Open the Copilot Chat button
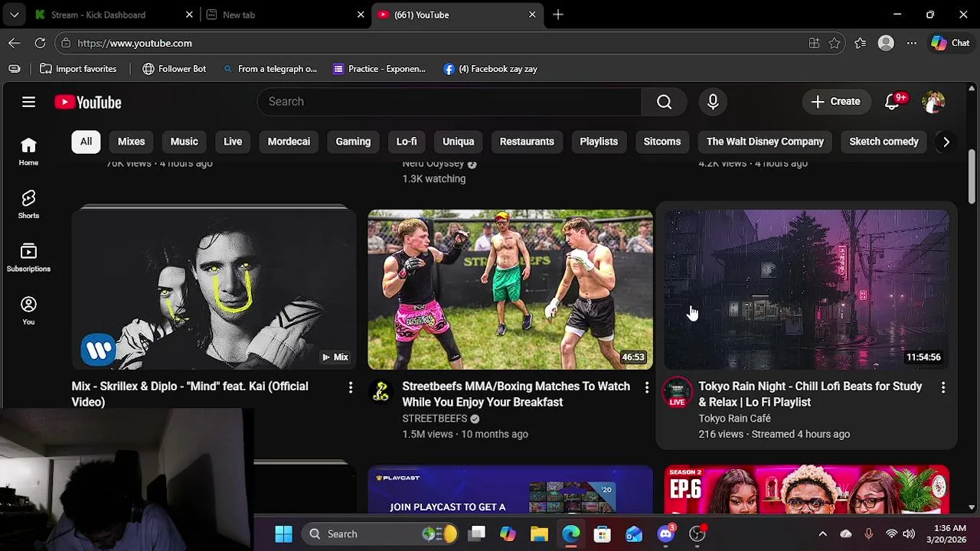The image size is (980, 551). click(950, 44)
